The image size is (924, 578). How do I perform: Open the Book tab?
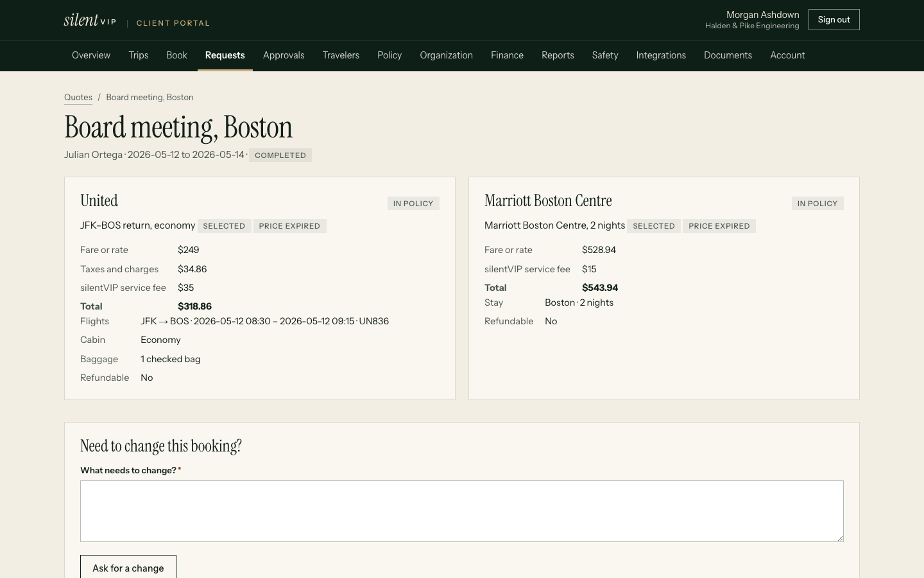point(176,55)
